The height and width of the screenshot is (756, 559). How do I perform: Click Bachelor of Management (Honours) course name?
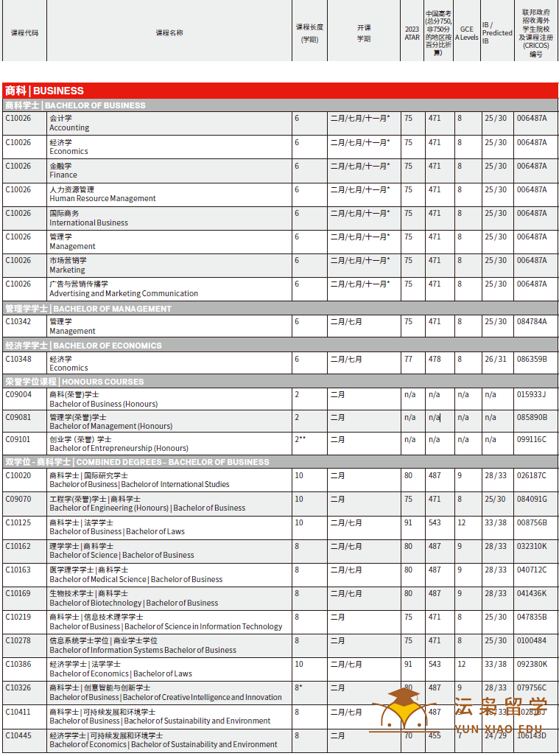tap(110, 426)
